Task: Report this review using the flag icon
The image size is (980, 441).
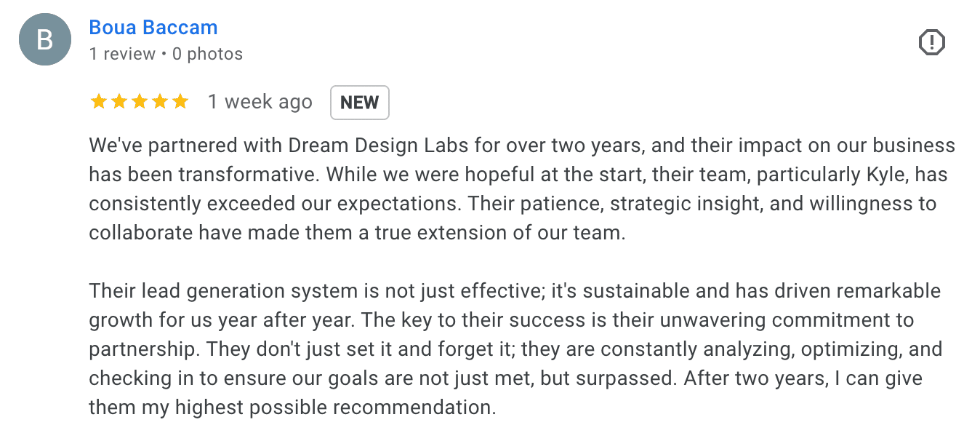Action: pyautogui.click(x=931, y=43)
